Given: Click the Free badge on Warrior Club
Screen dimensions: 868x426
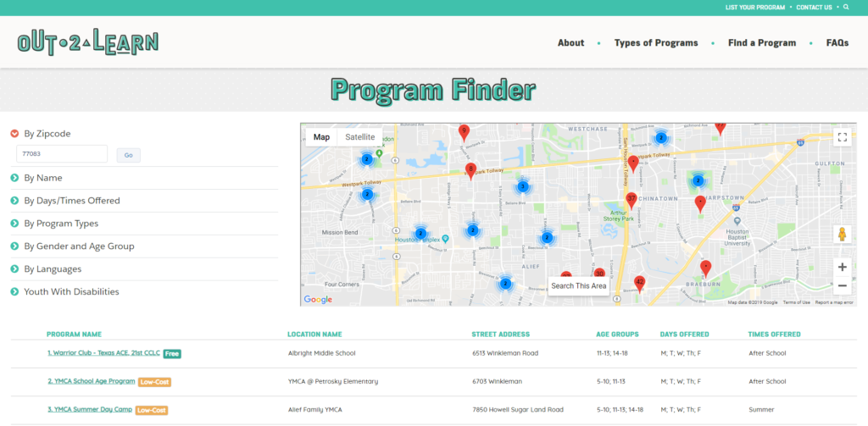Looking at the screenshot, I should [x=172, y=353].
